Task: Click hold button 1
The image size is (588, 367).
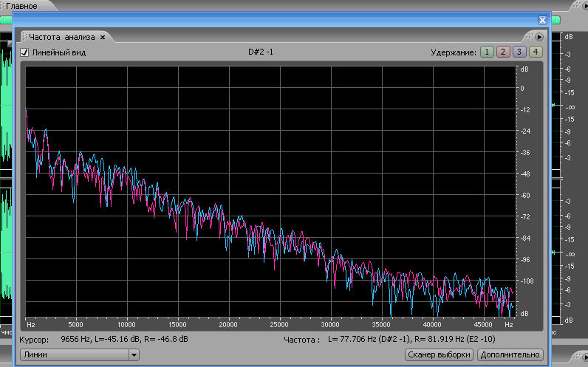Action: pyautogui.click(x=487, y=52)
